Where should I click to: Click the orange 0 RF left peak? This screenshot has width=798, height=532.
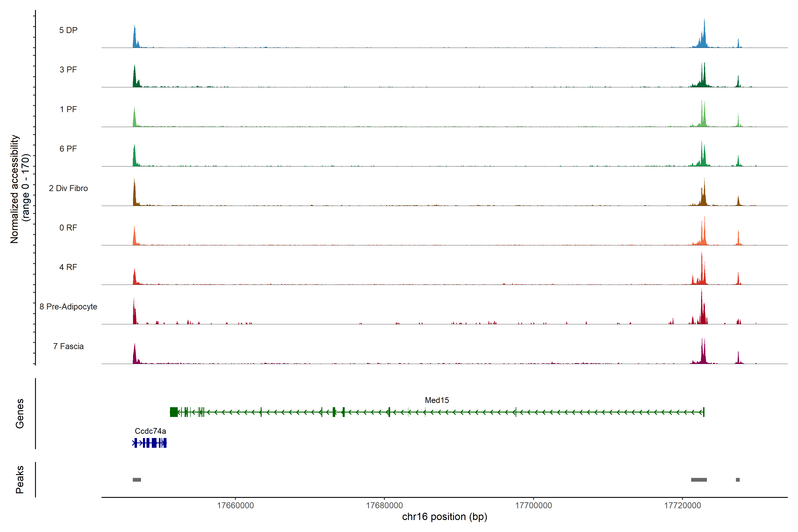pos(134,237)
